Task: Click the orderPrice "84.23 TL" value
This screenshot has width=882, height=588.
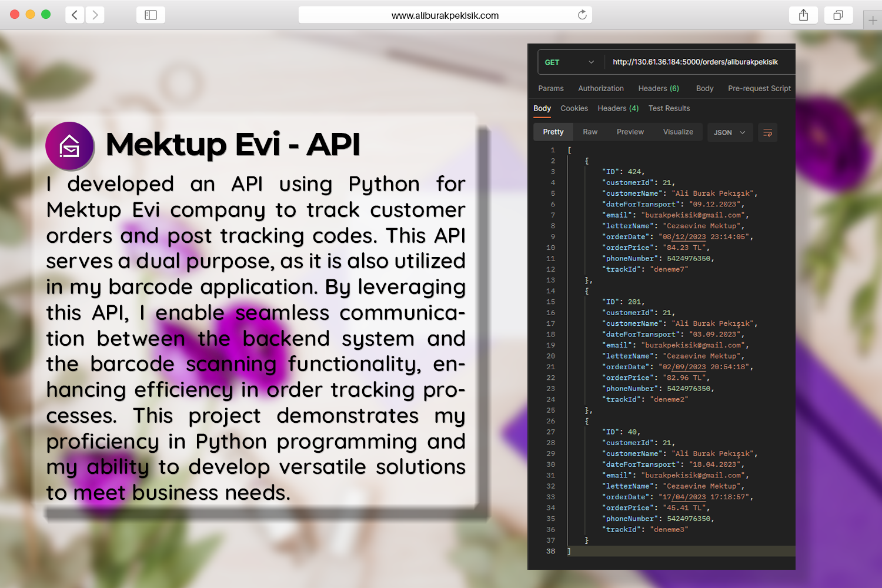Action: (684, 248)
